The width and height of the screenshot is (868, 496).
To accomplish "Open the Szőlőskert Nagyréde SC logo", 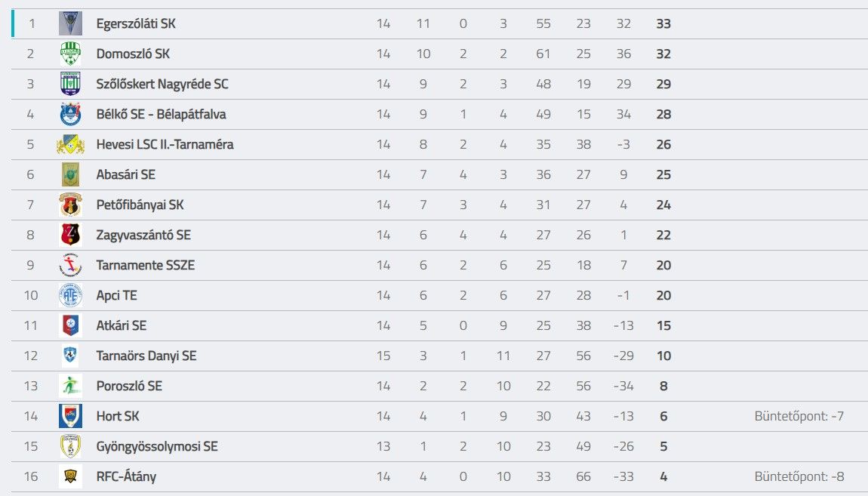I will point(70,84).
